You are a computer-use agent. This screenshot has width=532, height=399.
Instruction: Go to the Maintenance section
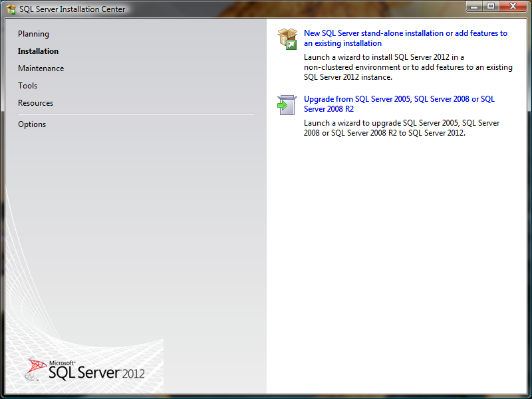pyautogui.click(x=41, y=68)
